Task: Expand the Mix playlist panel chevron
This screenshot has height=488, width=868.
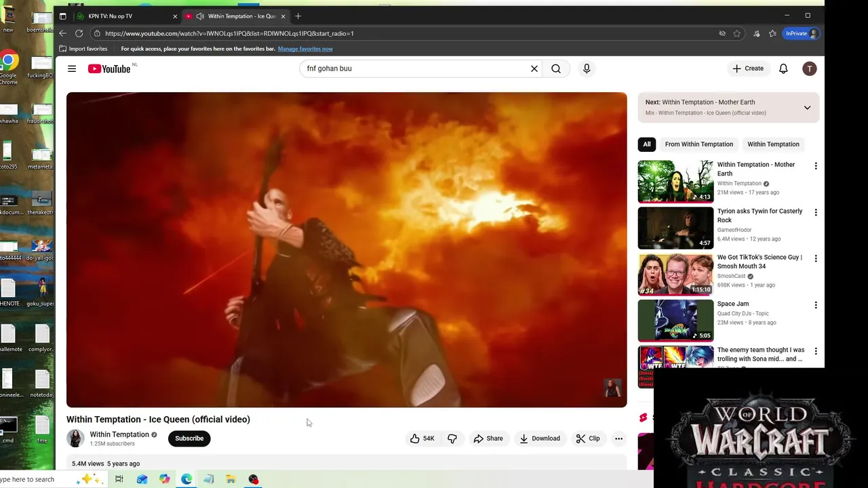Action: point(807,108)
